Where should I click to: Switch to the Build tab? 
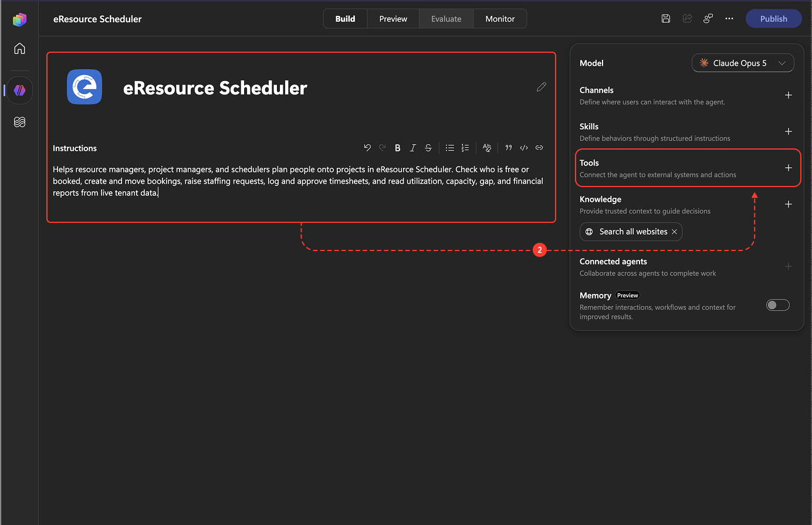[x=346, y=19]
